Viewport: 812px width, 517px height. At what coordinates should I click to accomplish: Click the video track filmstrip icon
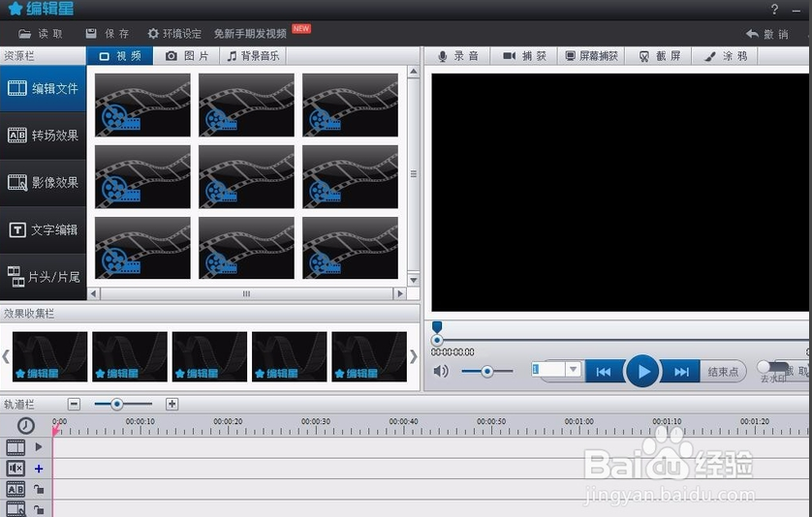tap(16, 447)
